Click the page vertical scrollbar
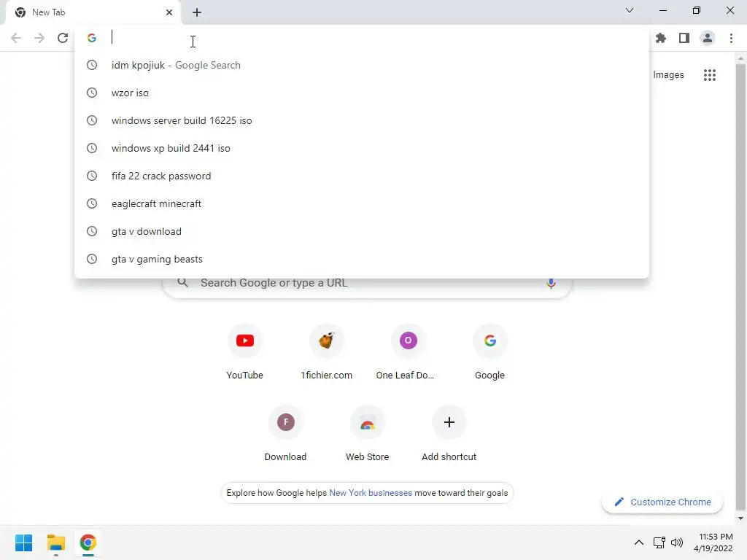Screen dimensions: 747x560 click(x=740, y=286)
